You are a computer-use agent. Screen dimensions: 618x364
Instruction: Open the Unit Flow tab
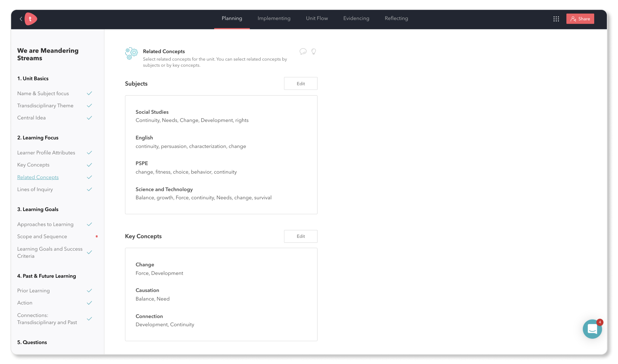317,19
